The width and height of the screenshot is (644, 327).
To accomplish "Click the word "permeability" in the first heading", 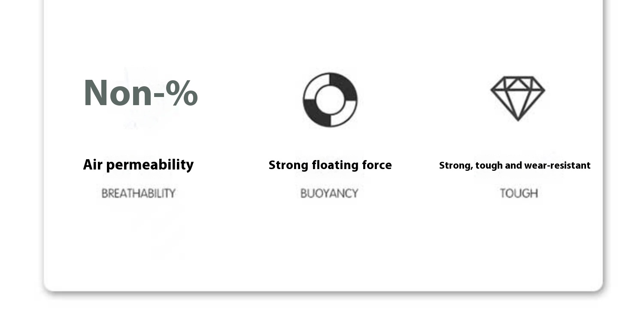I will click(150, 165).
